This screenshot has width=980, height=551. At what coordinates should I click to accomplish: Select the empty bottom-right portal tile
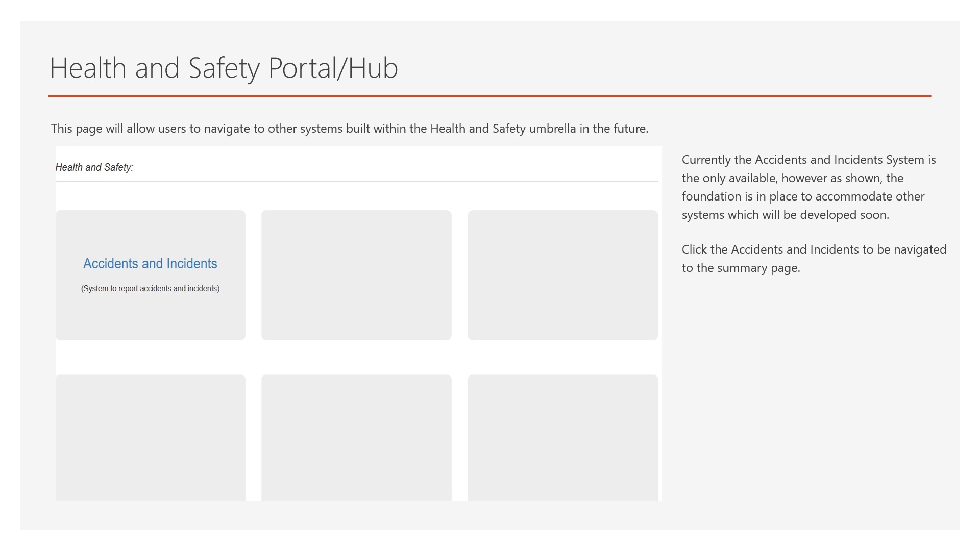562,438
